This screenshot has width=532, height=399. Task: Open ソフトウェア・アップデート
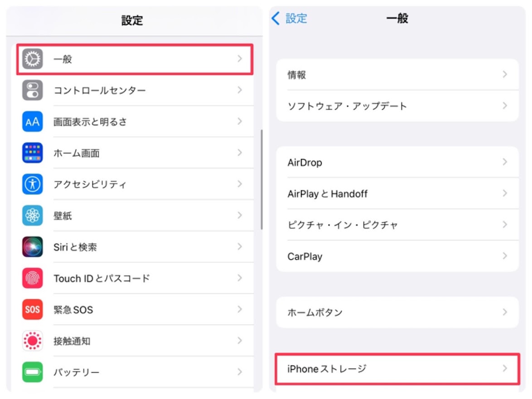point(397,106)
